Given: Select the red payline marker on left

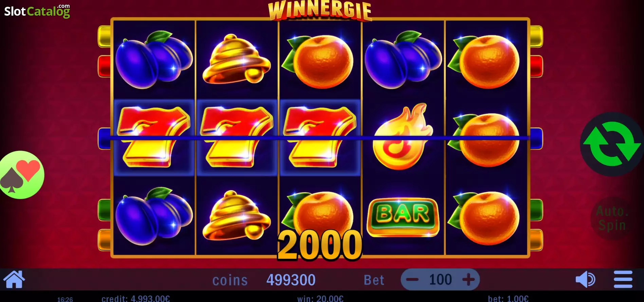Looking at the screenshot, I should click(x=104, y=66).
